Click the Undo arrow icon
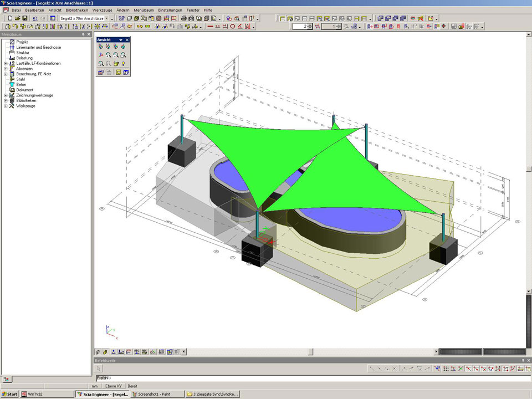This screenshot has width=532, height=399. point(35,18)
